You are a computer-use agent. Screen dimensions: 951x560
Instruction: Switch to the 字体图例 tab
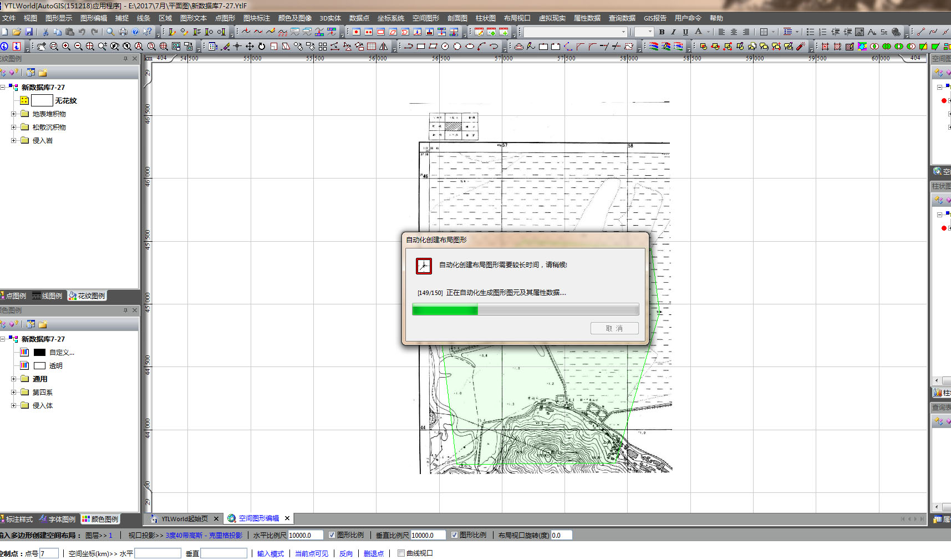click(57, 520)
